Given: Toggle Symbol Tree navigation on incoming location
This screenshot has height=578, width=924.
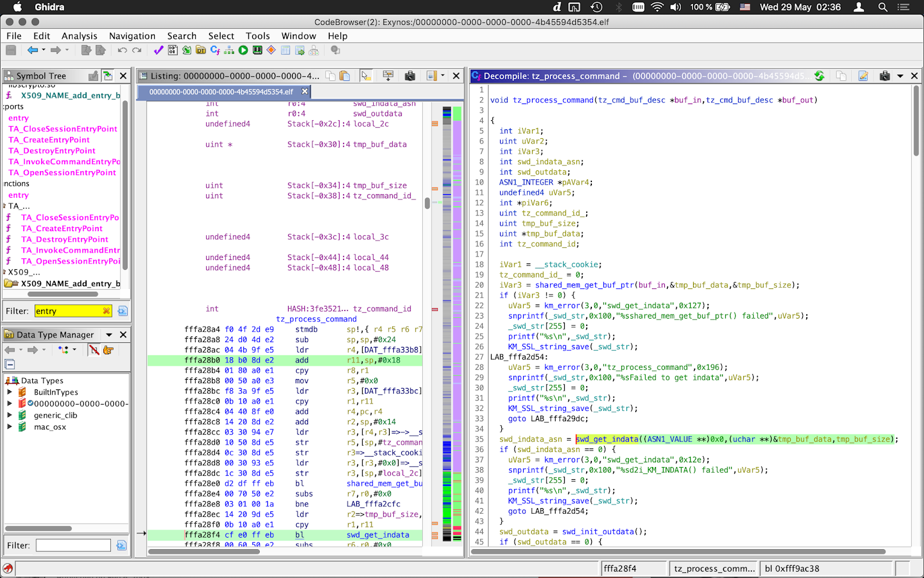Looking at the screenshot, I should 107,76.
